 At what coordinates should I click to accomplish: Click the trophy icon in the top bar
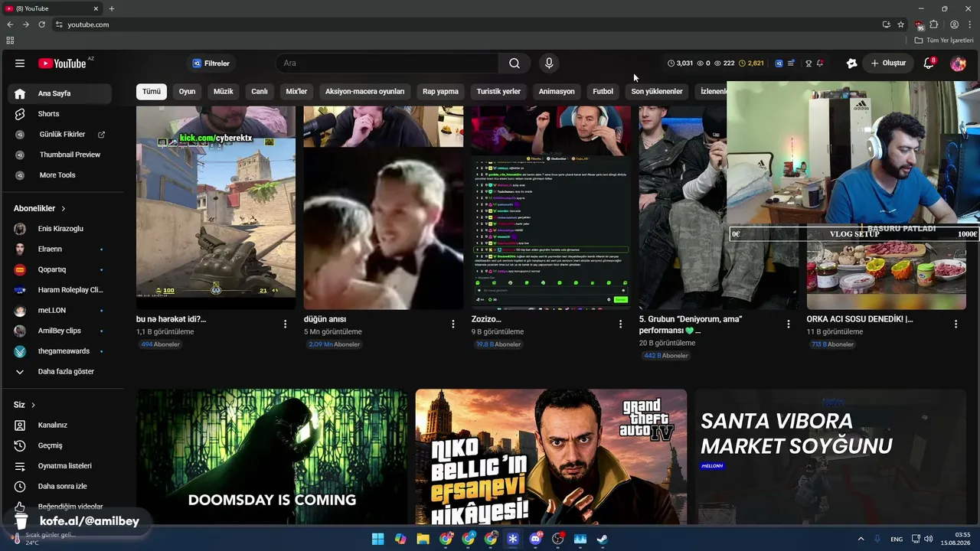click(x=808, y=64)
